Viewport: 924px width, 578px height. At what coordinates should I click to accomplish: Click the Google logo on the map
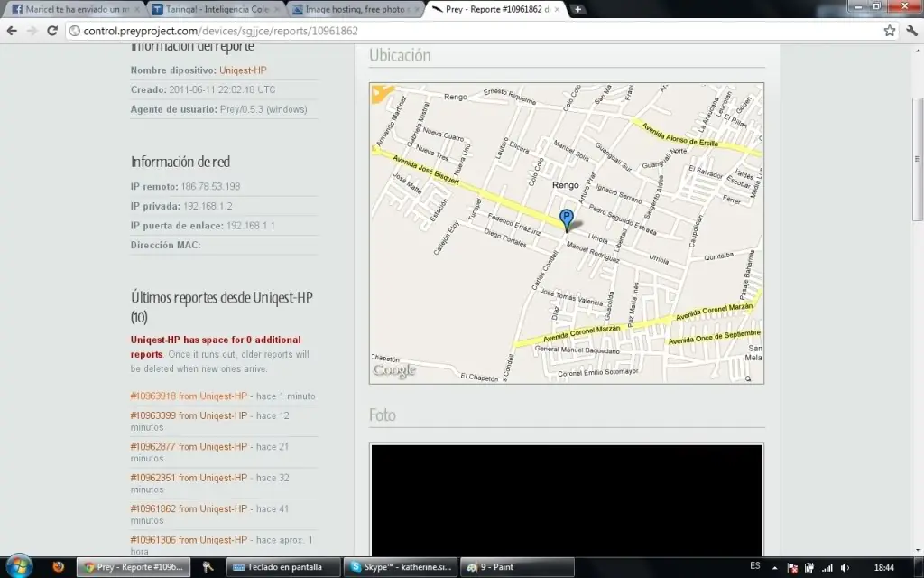click(x=394, y=369)
